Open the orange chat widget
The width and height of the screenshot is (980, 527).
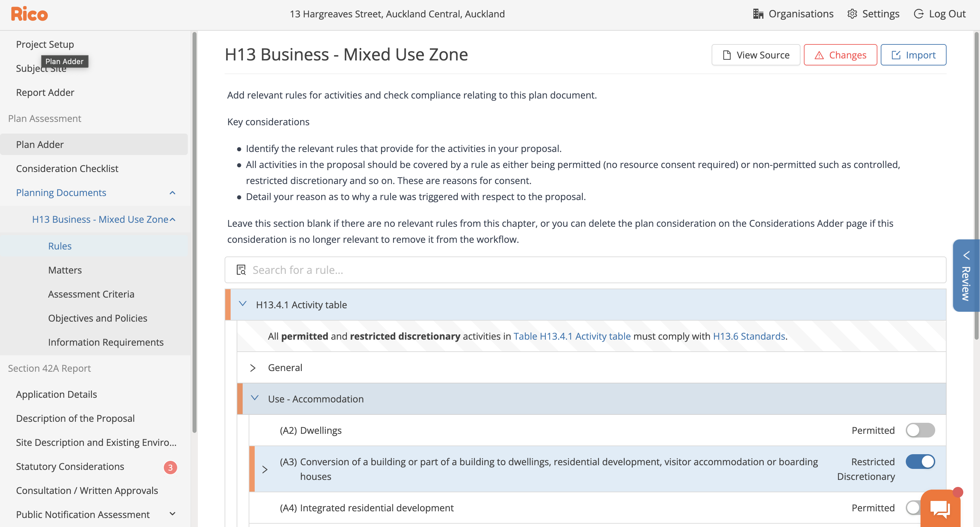click(x=940, y=508)
